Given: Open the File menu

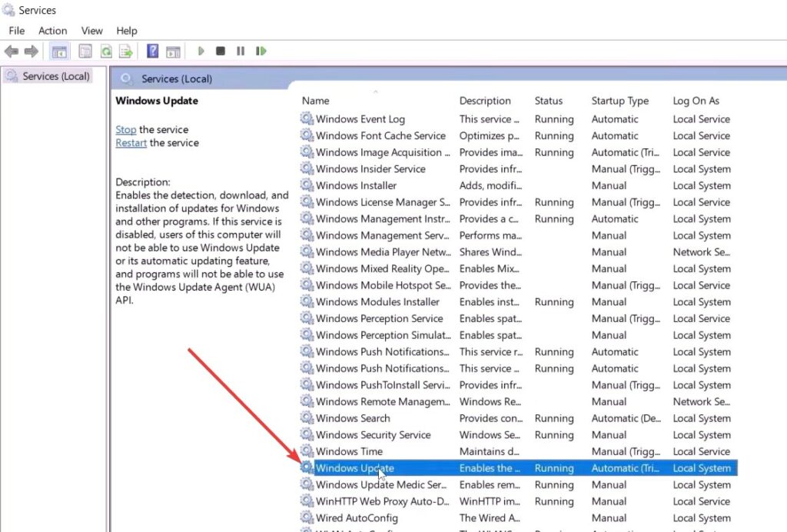Looking at the screenshot, I should (17, 31).
